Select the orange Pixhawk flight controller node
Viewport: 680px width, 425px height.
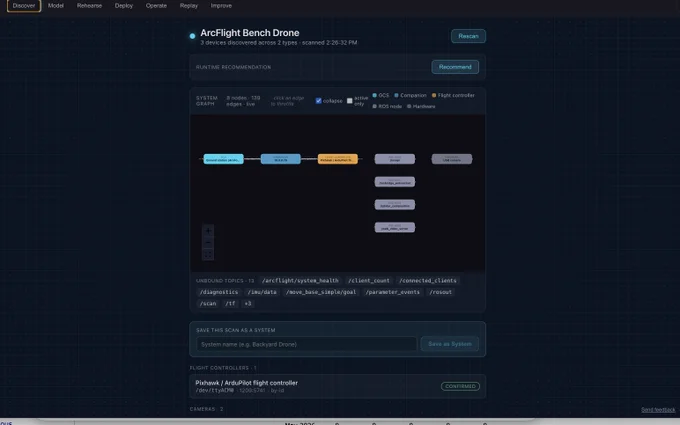[x=338, y=159]
